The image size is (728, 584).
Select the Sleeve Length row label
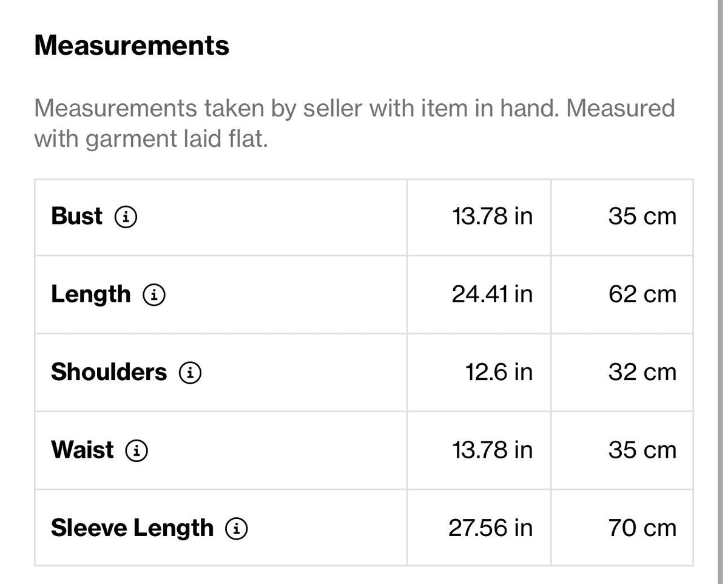pyautogui.click(x=132, y=528)
